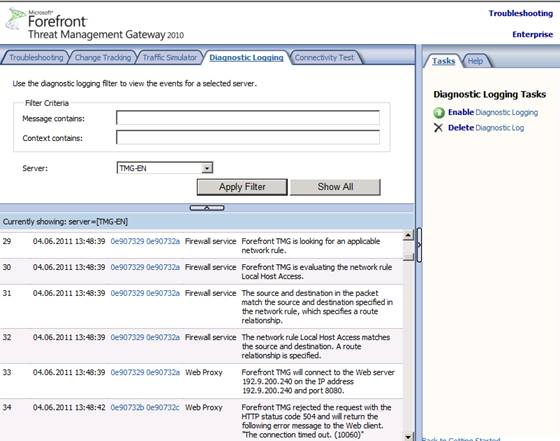
Task: Click the Apply Filter button
Action: 242,187
